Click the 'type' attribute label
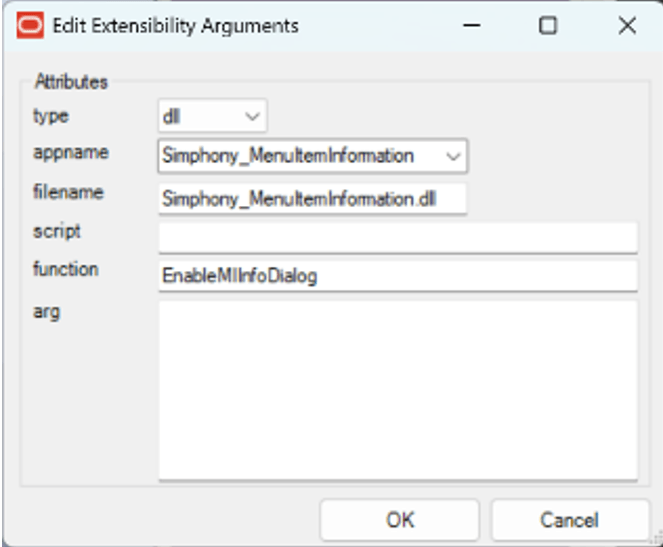Viewport: 663px width, 547px height. click(51, 115)
